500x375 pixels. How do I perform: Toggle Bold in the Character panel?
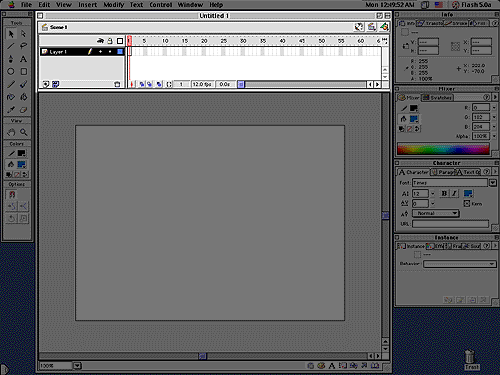[x=444, y=193]
